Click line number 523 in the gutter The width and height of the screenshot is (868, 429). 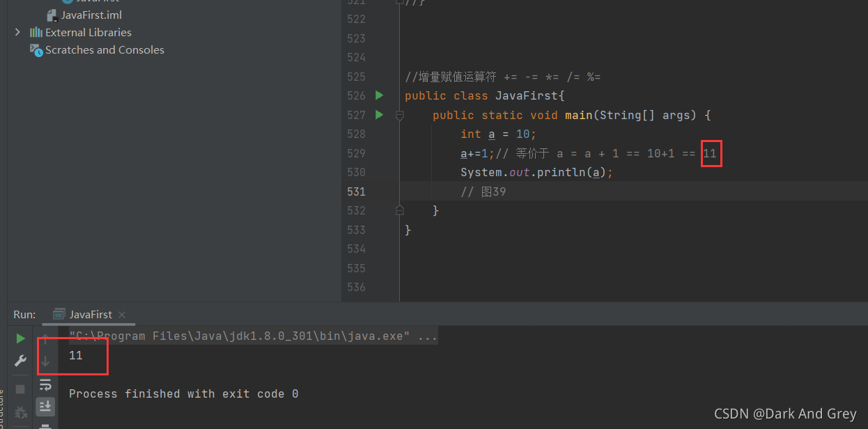pos(356,38)
